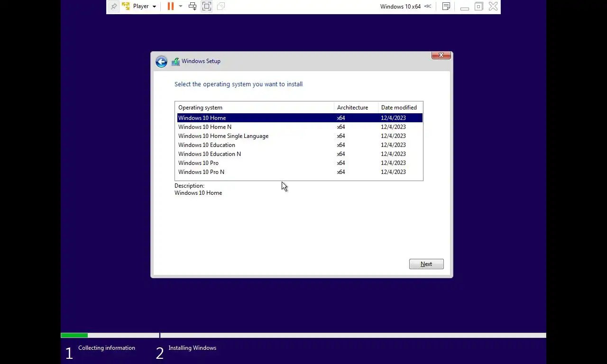Click the x64 cell in Windows 10 Pro row
The width and height of the screenshot is (607, 364).
341,163
